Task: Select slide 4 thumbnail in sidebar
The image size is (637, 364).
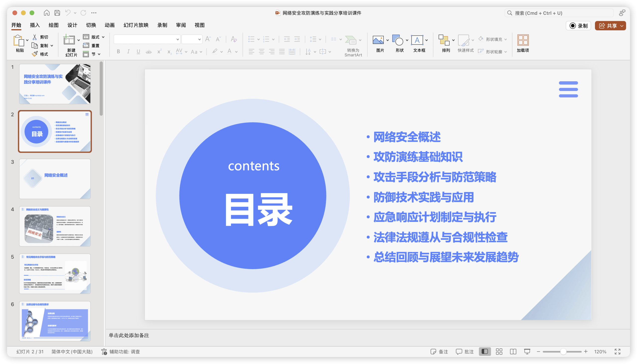Action: (55, 226)
